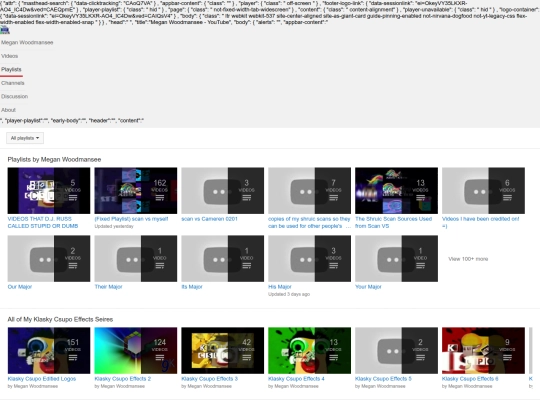Click Playlists by Megan Woodmansee heading
540x405 pixels.
click(x=54, y=159)
